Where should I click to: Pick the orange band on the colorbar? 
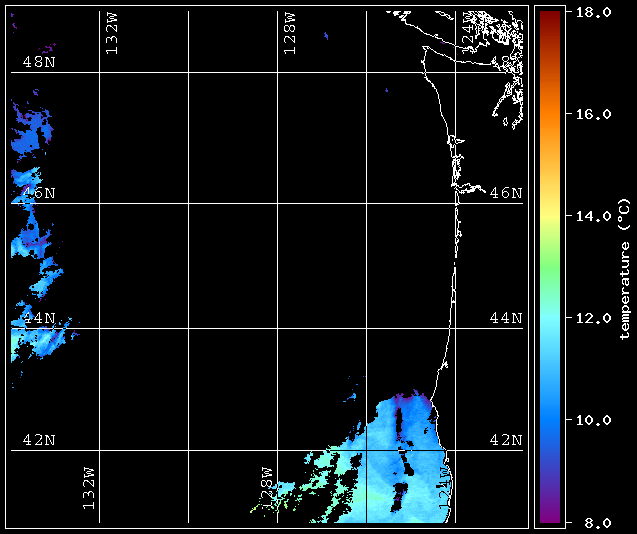click(x=549, y=120)
